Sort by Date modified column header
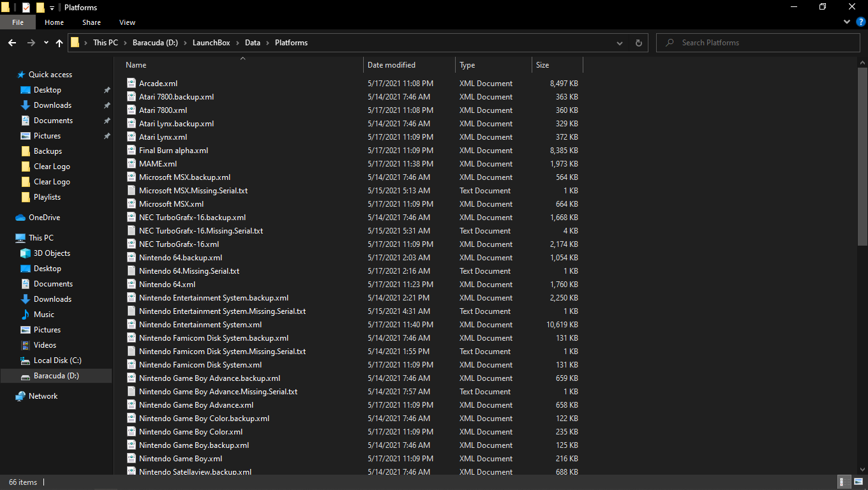This screenshot has width=868, height=490. (x=391, y=65)
